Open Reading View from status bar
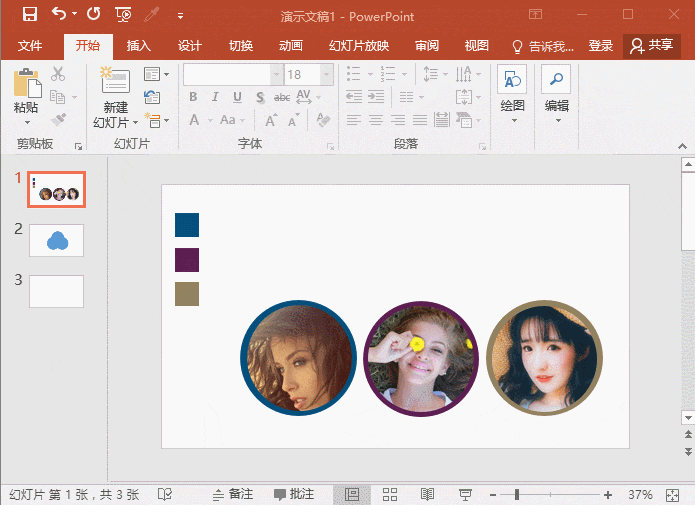695x505 pixels. click(427, 495)
